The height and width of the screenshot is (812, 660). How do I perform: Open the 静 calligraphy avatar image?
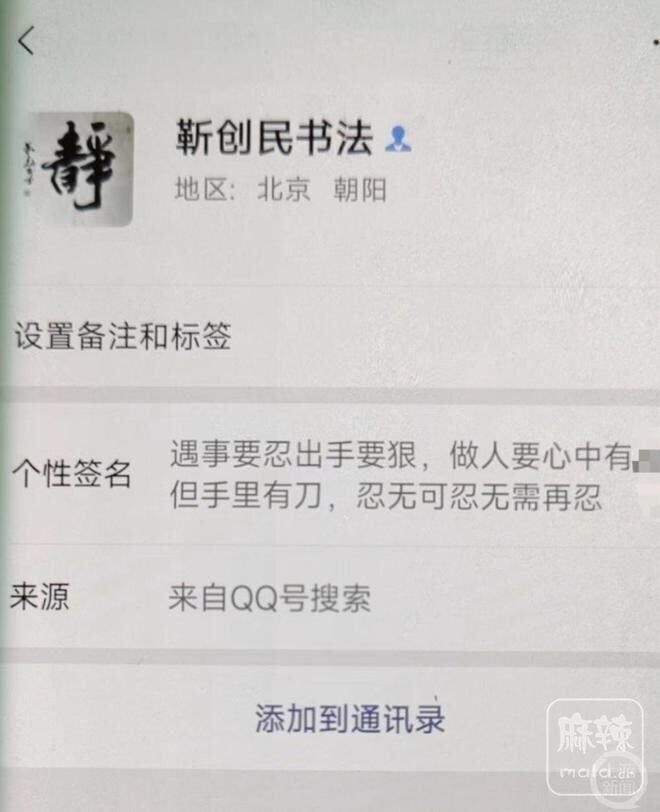[80, 169]
